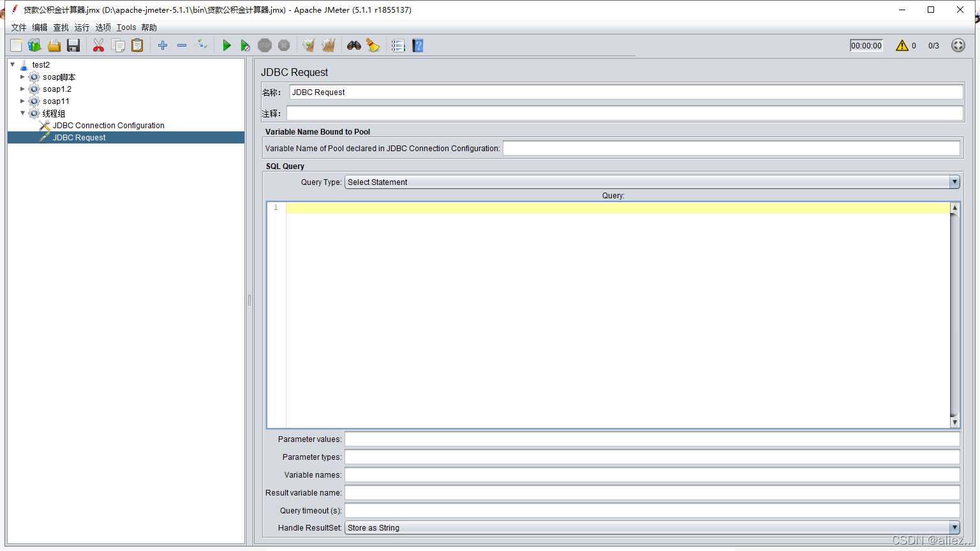The image size is (980, 551).
Task: Click the Variable names field
Action: pyautogui.click(x=652, y=474)
